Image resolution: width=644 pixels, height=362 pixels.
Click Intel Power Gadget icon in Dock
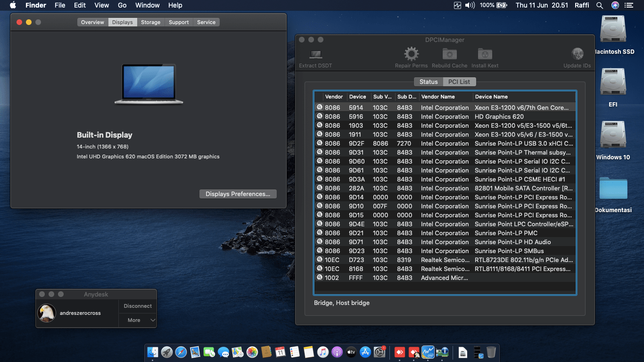click(428, 352)
